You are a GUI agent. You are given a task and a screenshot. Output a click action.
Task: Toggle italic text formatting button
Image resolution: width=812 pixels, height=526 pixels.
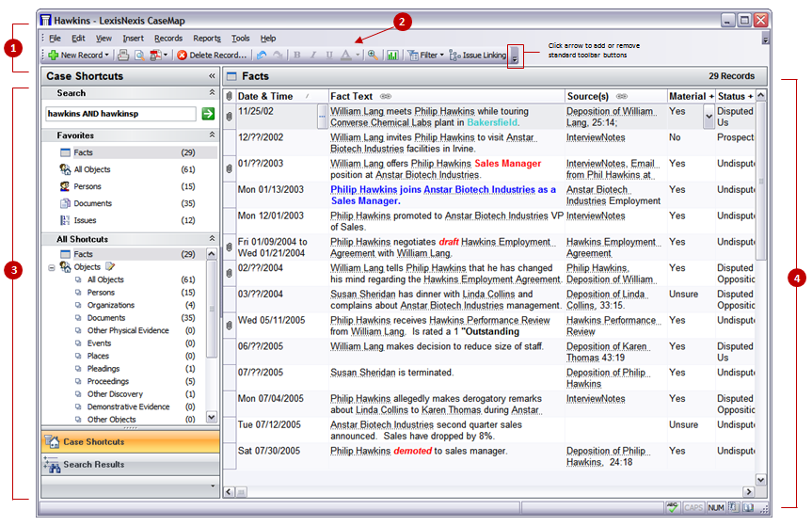click(312, 56)
